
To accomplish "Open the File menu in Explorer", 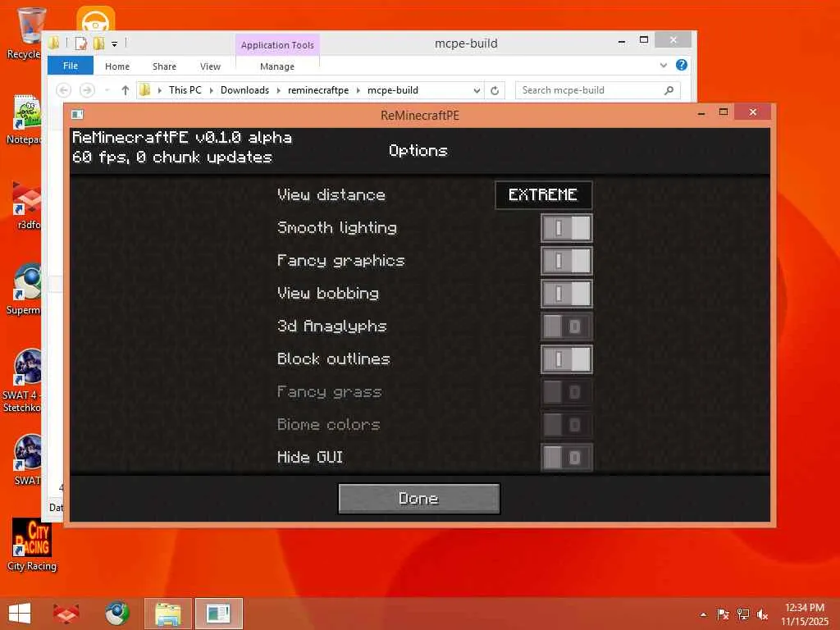I will (x=71, y=66).
